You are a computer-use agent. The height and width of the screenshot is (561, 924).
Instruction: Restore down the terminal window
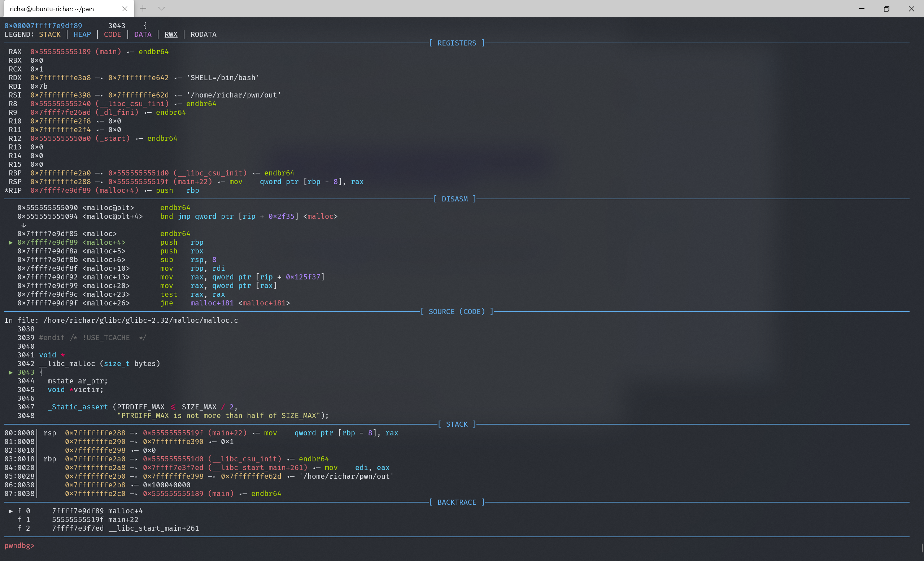click(886, 9)
